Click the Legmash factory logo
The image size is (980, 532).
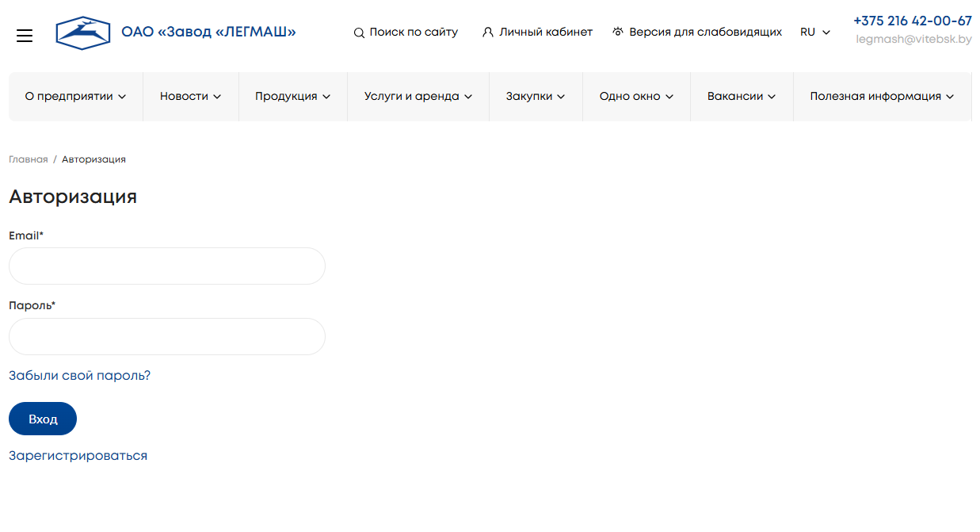point(82,33)
